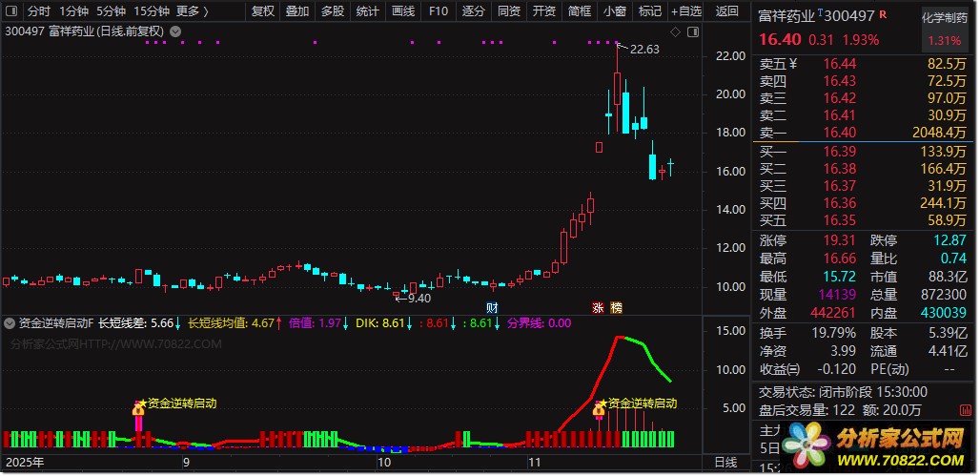Open the 复权 adjustment menu
The width and height of the screenshot is (980, 476).
(x=262, y=10)
